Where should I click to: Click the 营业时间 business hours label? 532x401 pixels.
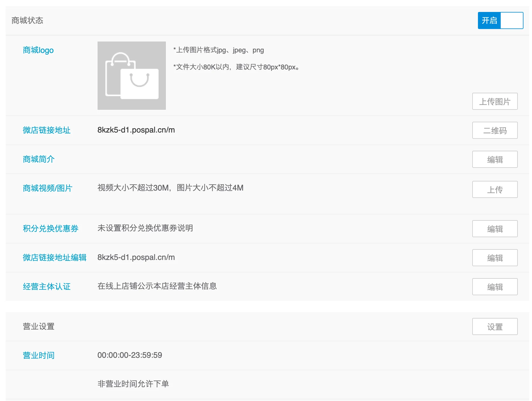pos(38,355)
